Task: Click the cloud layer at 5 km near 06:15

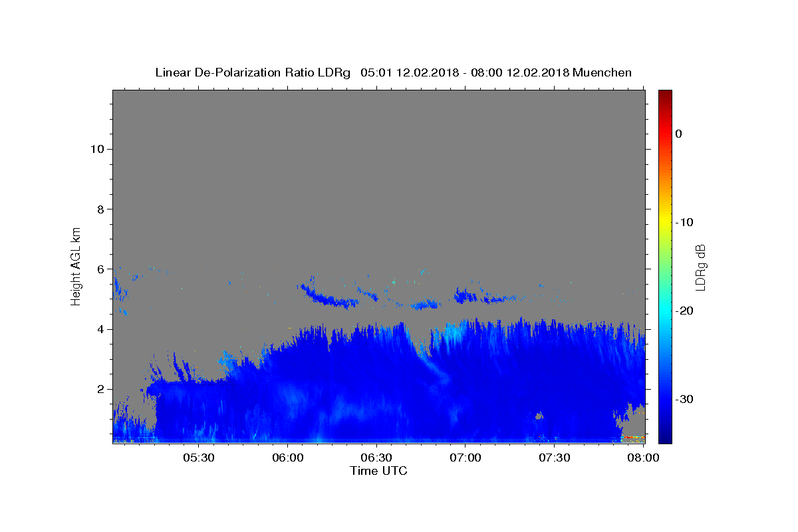Action: point(329,298)
